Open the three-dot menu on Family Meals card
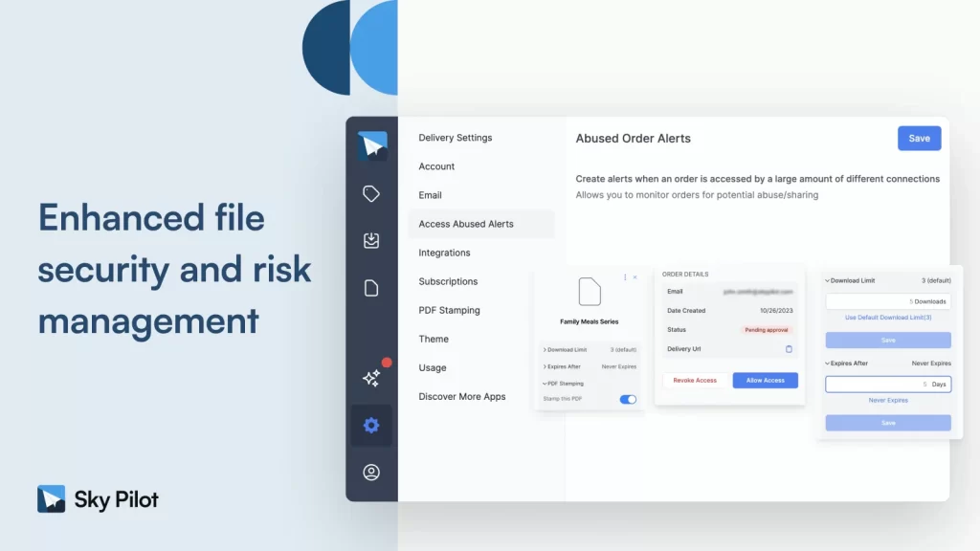This screenshot has width=980, height=551. pyautogui.click(x=625, y=277)
